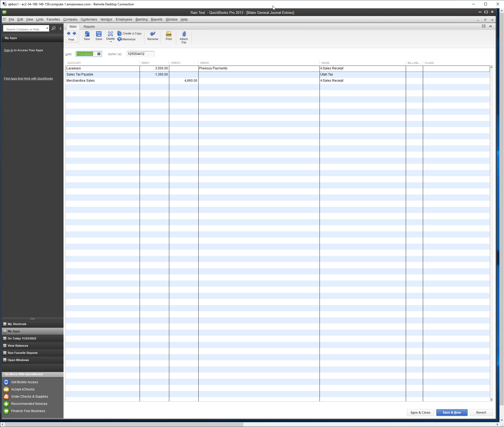This screenshot has width=504, height=427.
Task: Open My Shortcuts panel
Action: (x=33, y=324)
